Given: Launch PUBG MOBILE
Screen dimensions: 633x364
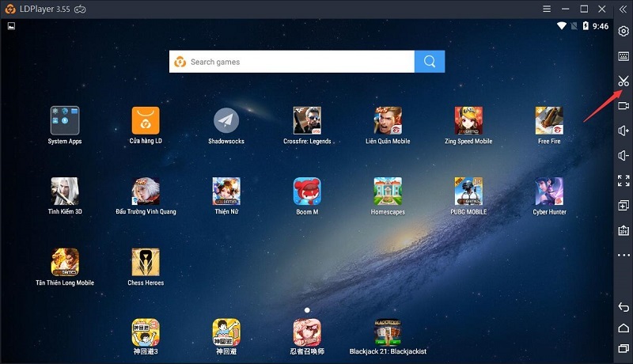Looking at the screenshot, I should [x=468, y=191].
